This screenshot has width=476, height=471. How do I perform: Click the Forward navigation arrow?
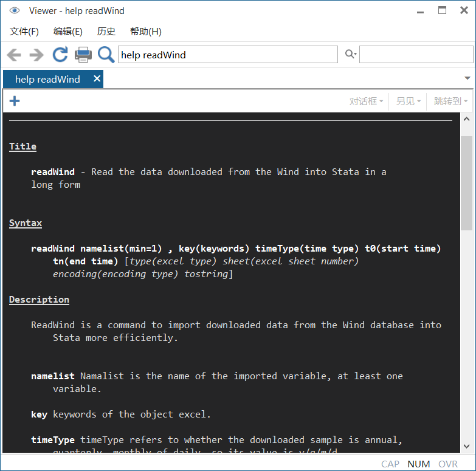click(x=36, y=55)
